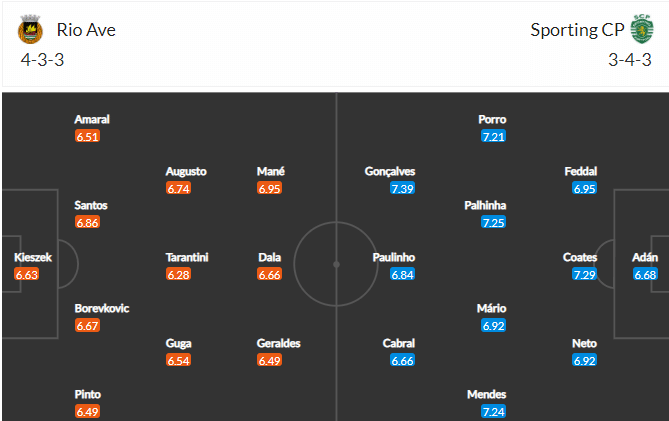
Task: Select player Feddal
Action: 580,171
